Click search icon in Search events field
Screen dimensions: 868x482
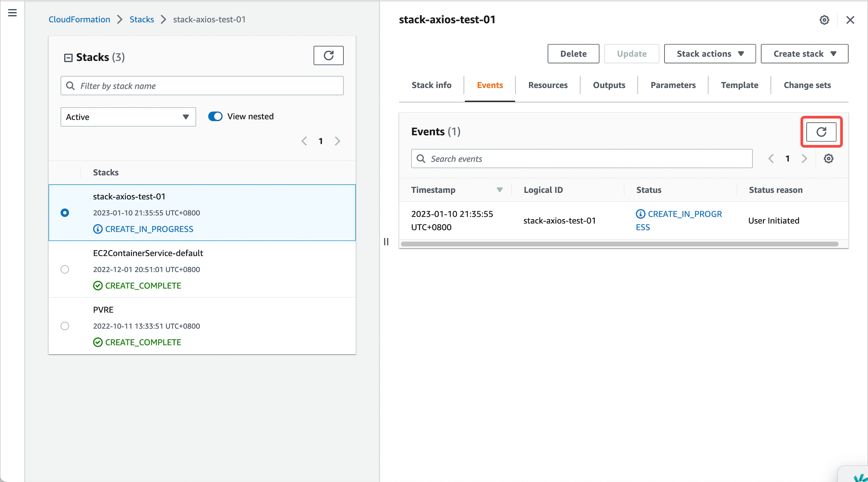tap(421, 159)
